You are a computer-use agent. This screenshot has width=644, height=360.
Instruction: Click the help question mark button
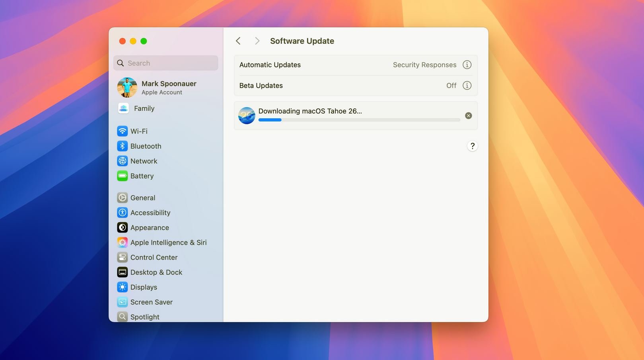pos(472,146)
